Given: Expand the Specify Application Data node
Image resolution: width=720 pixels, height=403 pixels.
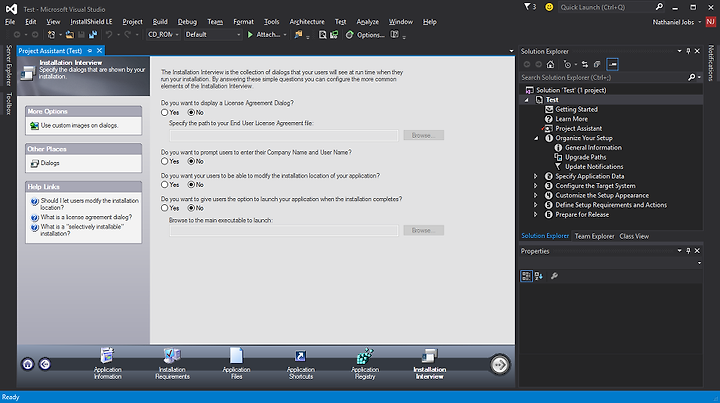Looking at the screenshot, I should point(535,176).
